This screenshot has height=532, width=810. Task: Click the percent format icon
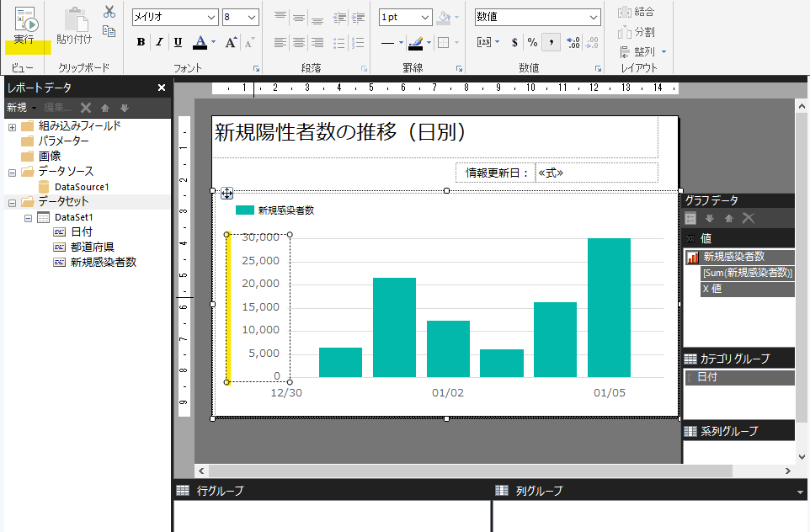point(532,42)
